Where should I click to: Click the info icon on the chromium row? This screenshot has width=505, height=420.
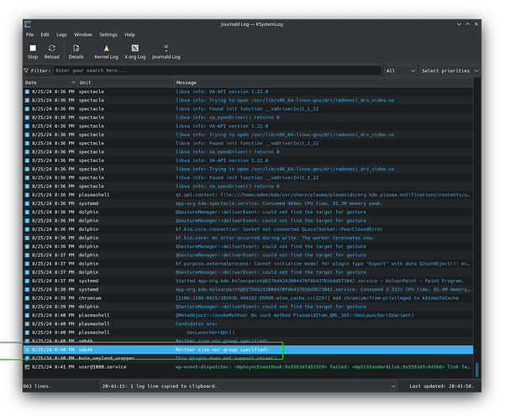click(27, 298)
